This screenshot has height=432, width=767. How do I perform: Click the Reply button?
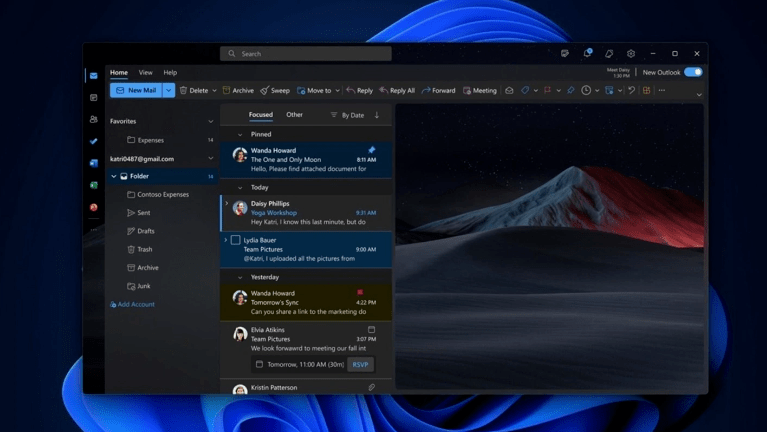click(x=360, y=91)
